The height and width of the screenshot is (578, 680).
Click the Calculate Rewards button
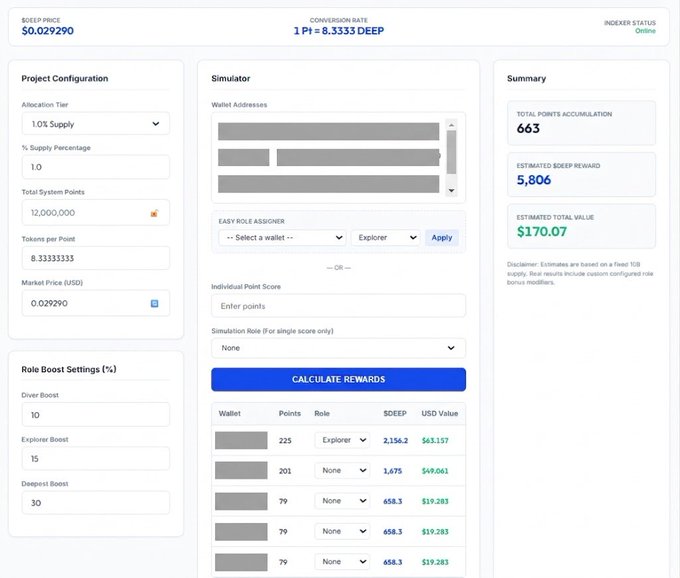pos(338,379)
